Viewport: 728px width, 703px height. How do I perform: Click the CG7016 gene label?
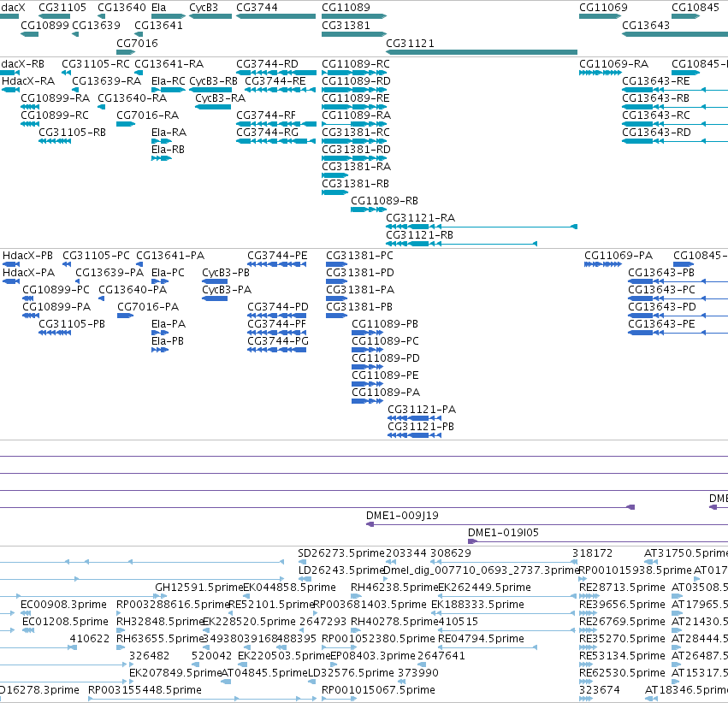pos(137,43)
